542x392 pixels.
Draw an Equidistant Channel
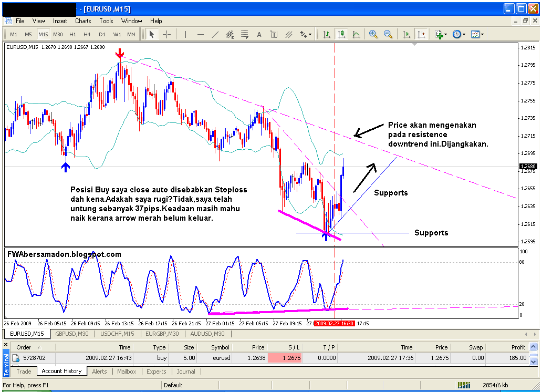click(230, 34)
